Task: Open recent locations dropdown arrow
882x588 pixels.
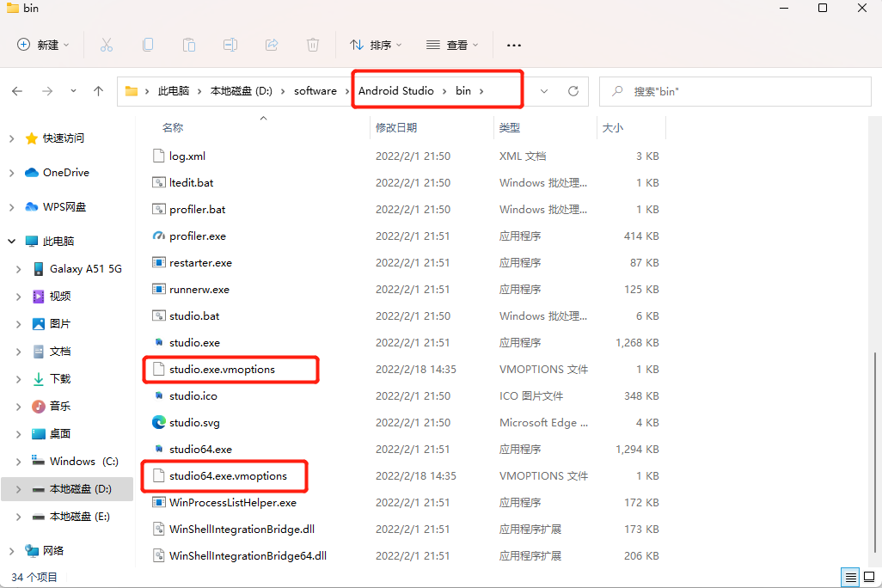Action: tap(73, 91)
